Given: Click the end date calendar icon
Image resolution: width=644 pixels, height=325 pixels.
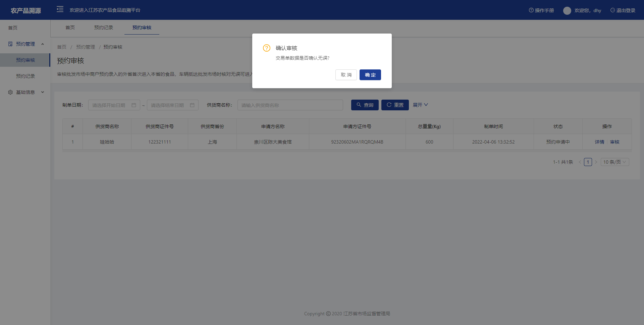Looking at the screenshot, I should (192, 105).
